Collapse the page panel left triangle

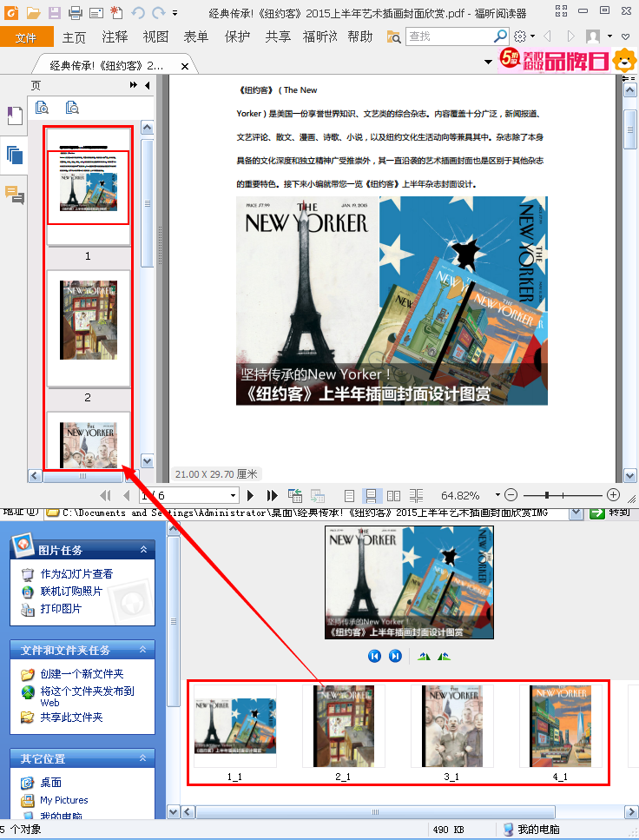(148, 84)
